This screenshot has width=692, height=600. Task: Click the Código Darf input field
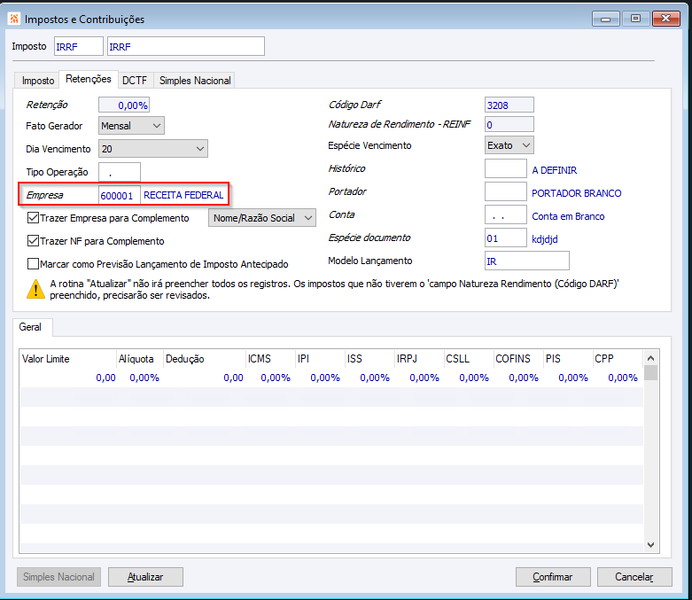(x=509, y=105)
